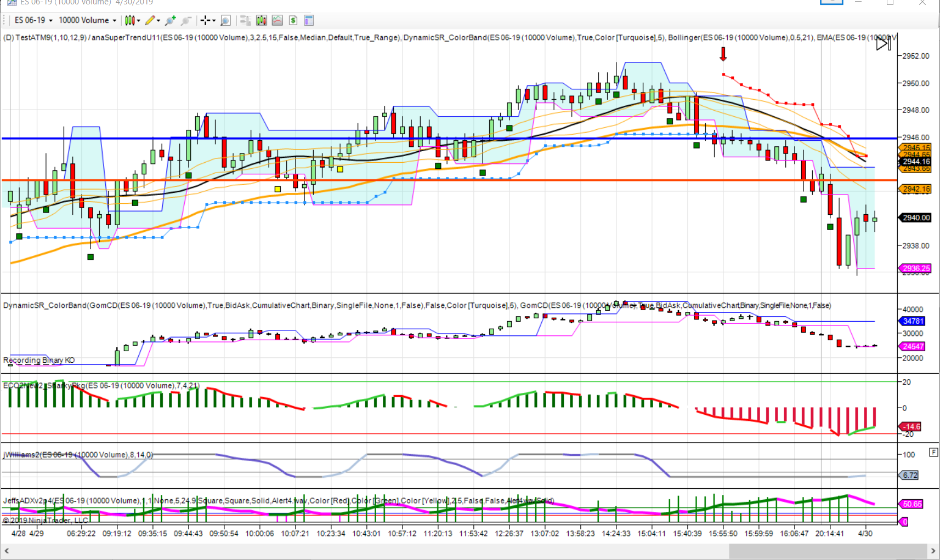
Task: Open the Data Series icon
Action: pos(262,20)
